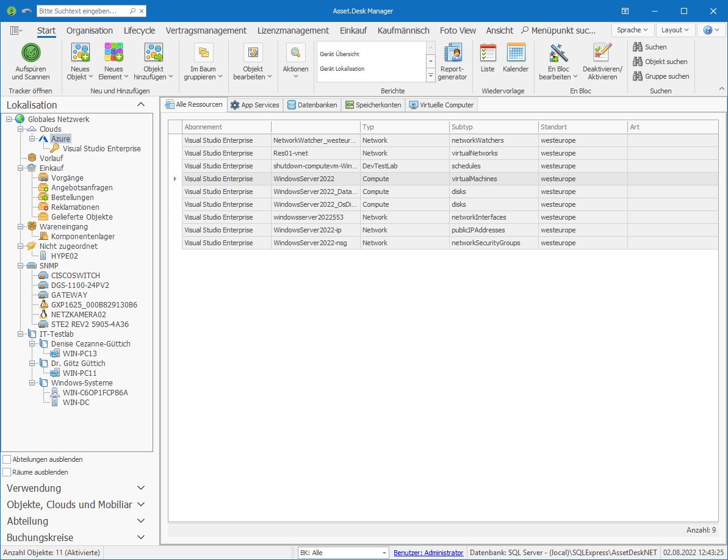
Task: Click the Layout button
Action: pyautogui.click(x=676, y=30)
